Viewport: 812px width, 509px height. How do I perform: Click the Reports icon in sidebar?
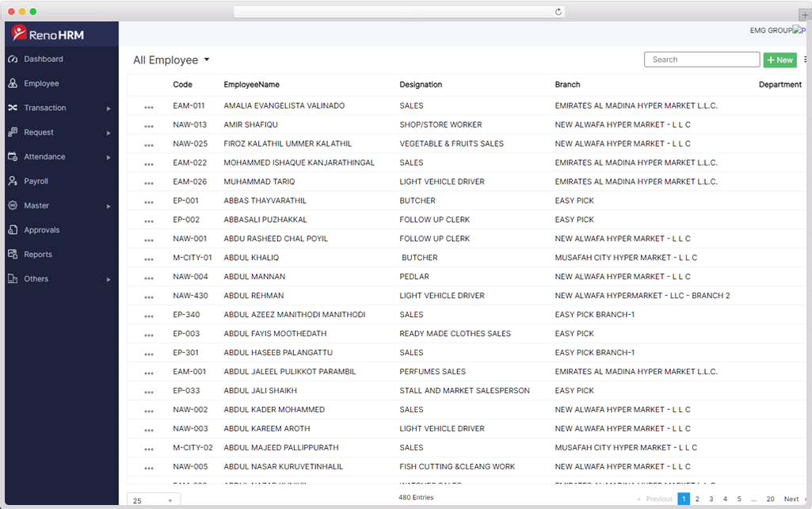pyautogui.click(x=13, y=254)
